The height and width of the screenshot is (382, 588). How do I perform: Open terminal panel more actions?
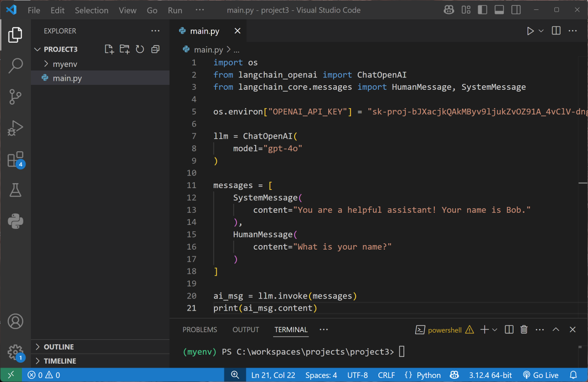click(x=540, y=330)
